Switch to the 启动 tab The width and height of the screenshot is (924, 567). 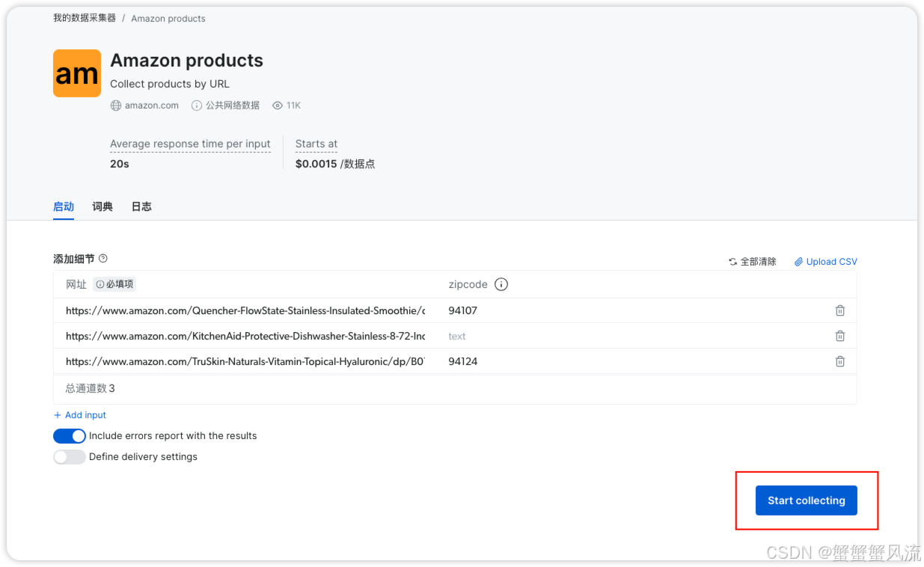(64, 206)
